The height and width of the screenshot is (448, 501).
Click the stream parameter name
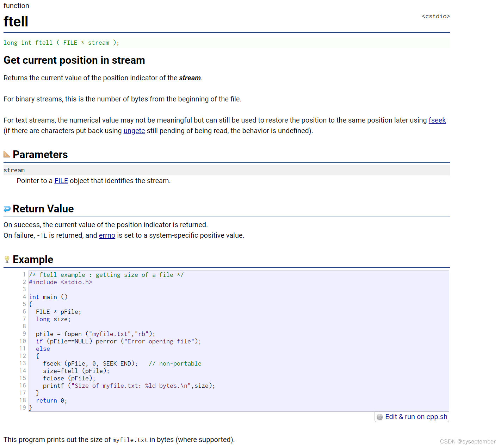pos(14,170)
